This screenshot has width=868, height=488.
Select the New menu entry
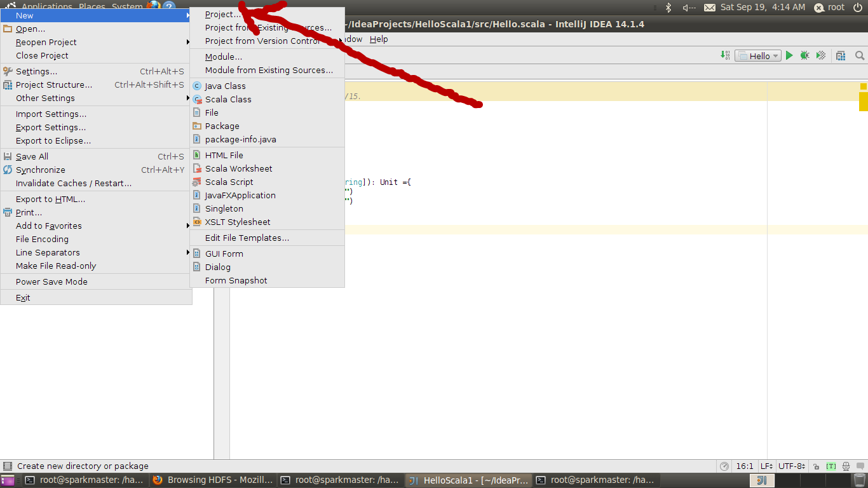pyautogui.click(x=96, y=15)
